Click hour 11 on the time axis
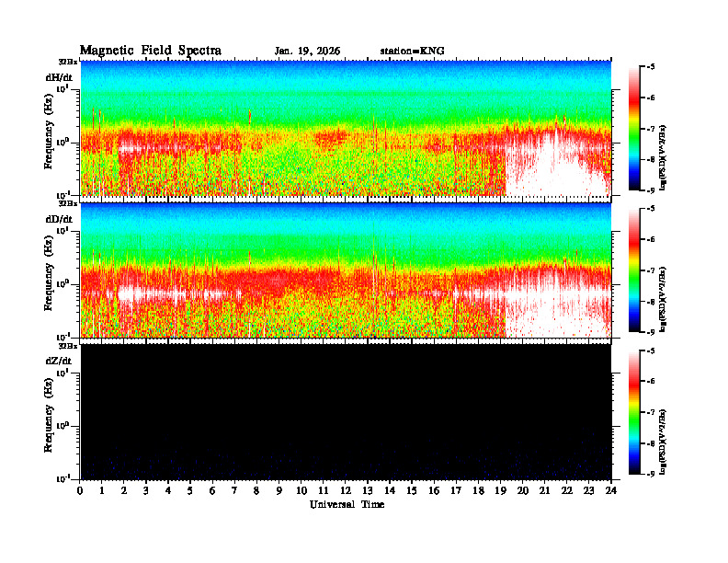The image size is (728, 563). 324,491
